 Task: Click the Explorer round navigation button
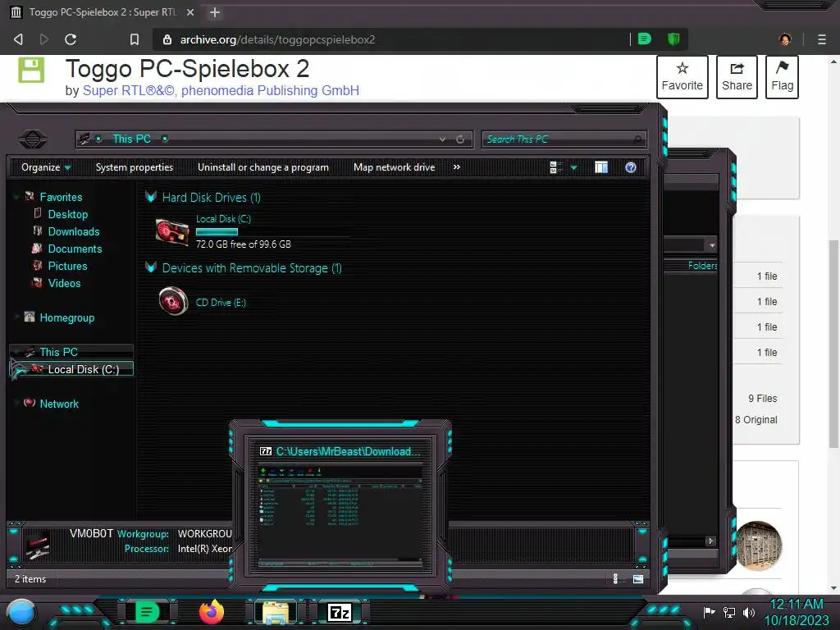(33, 139)
